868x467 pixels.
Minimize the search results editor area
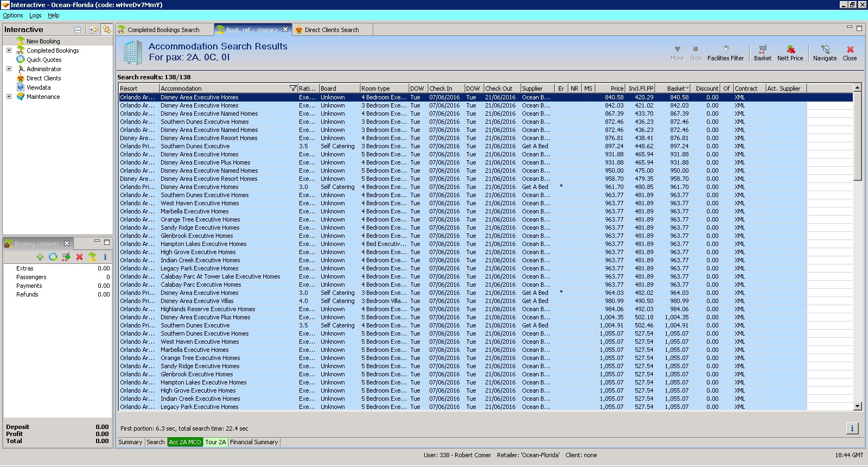click(x=850, y=27)
